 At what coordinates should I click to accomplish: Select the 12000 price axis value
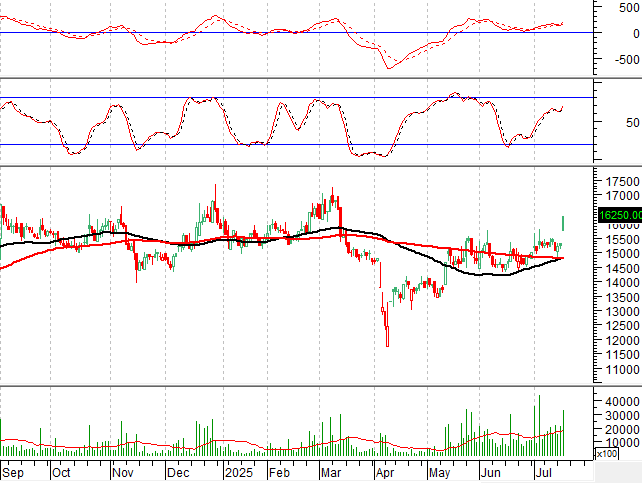623,341
